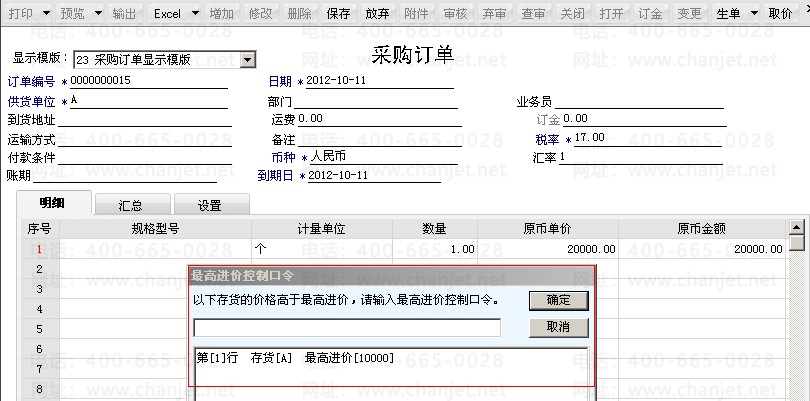The width and height of the screenshot is (810, 401).
Task: Switch to the 设置 tab
Action: (211, 205)
